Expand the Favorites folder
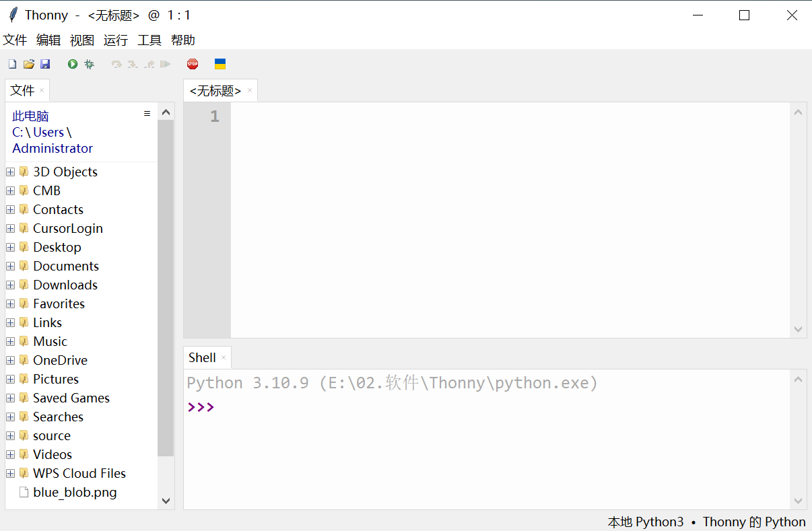This screenshot has width=812, height=531. (10, 304)
